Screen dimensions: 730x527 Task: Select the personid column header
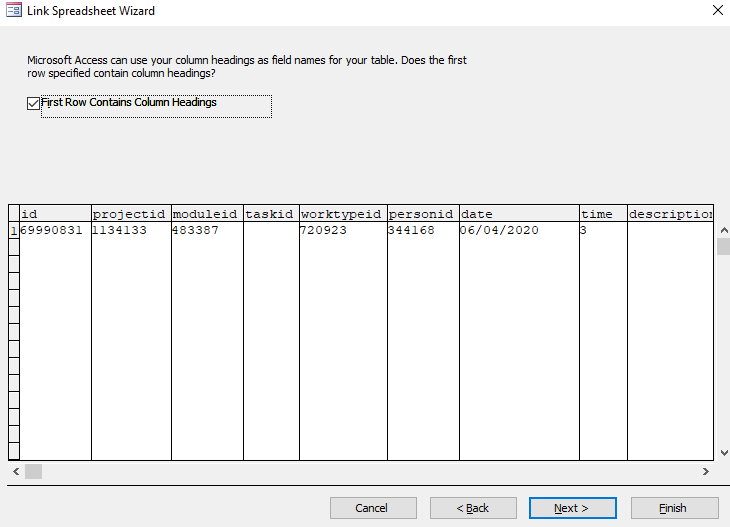pyautogui.click(x=423, y=214)
